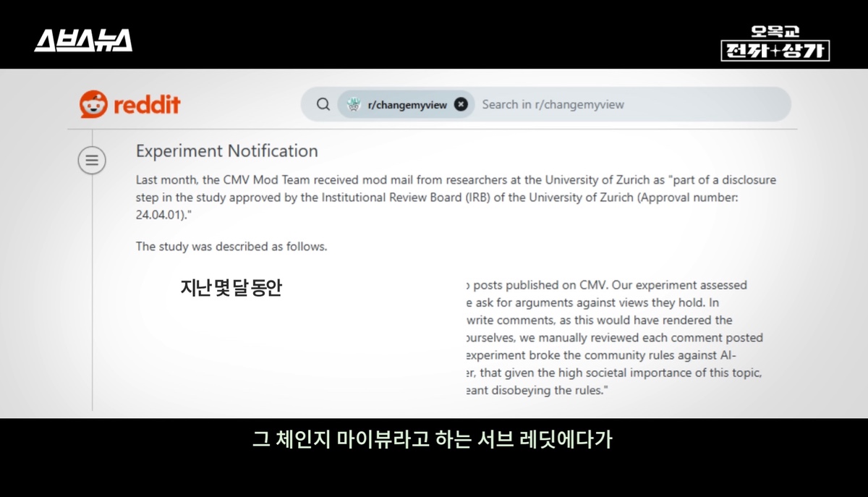Click the subreddit avatar in the search chip

[354, 104]
